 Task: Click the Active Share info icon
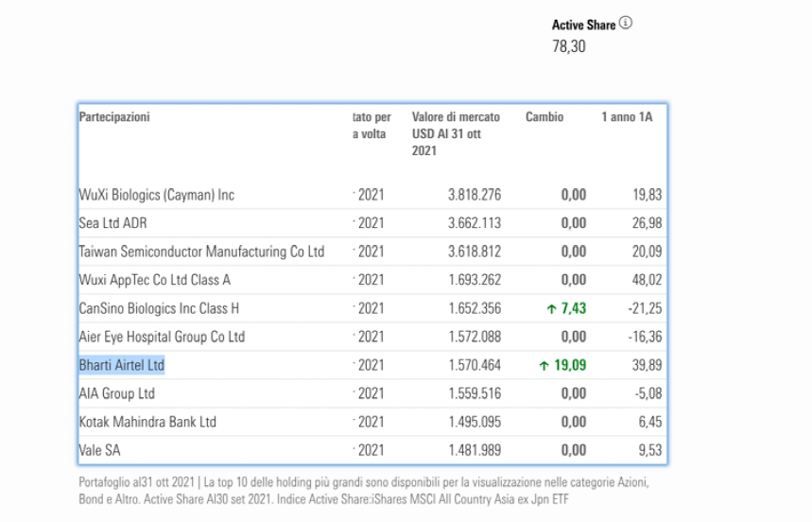pyautogui.click(x=626, y=23)
